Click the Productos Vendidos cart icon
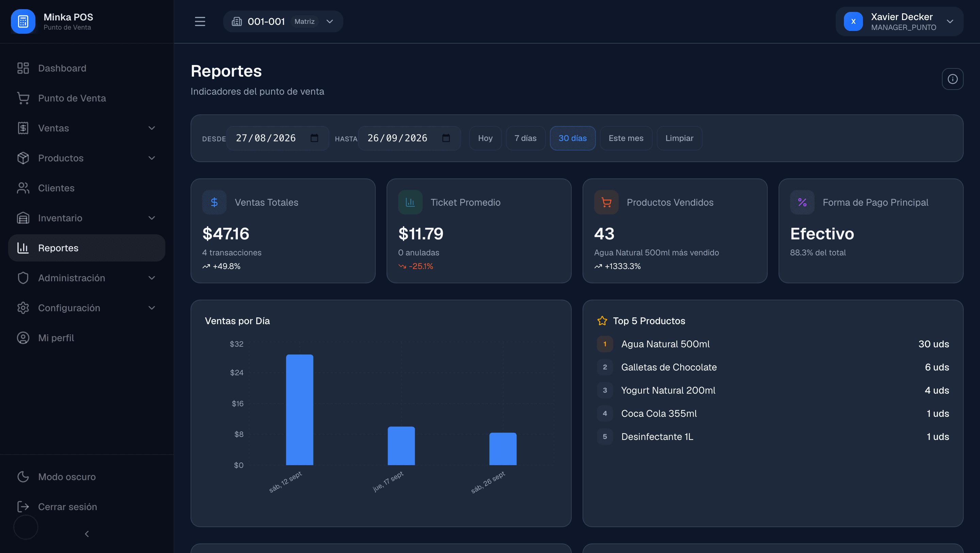The width and height of the screenshot is (980, 553). tap(606, 202)
